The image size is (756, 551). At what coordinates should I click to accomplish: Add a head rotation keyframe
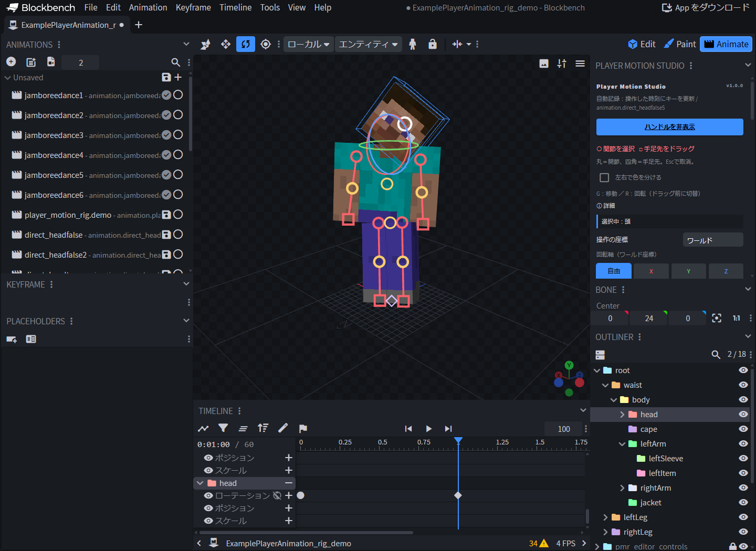coord(288,495)
